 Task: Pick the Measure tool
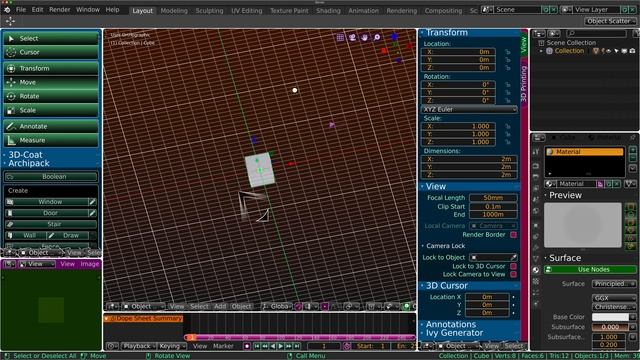click(51, 140)
